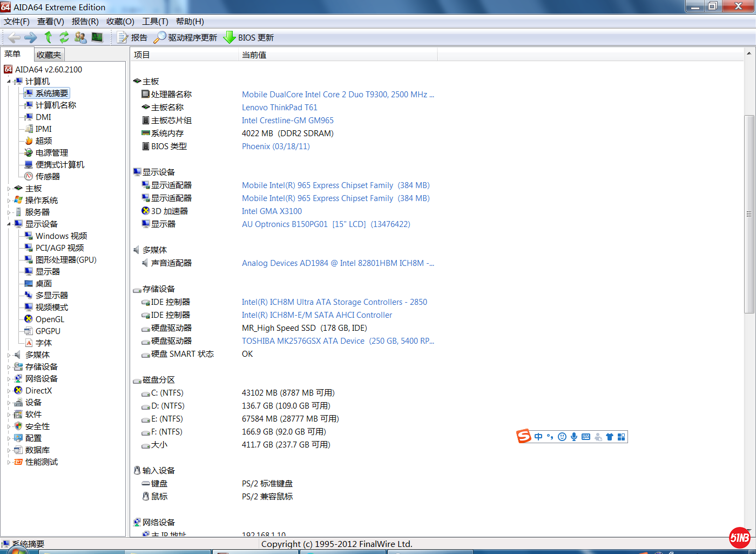Toggle the 中 Chinese/English input mode
This screenshot has height=554, width=756.
pyautogui.click(x=538, y=437)
